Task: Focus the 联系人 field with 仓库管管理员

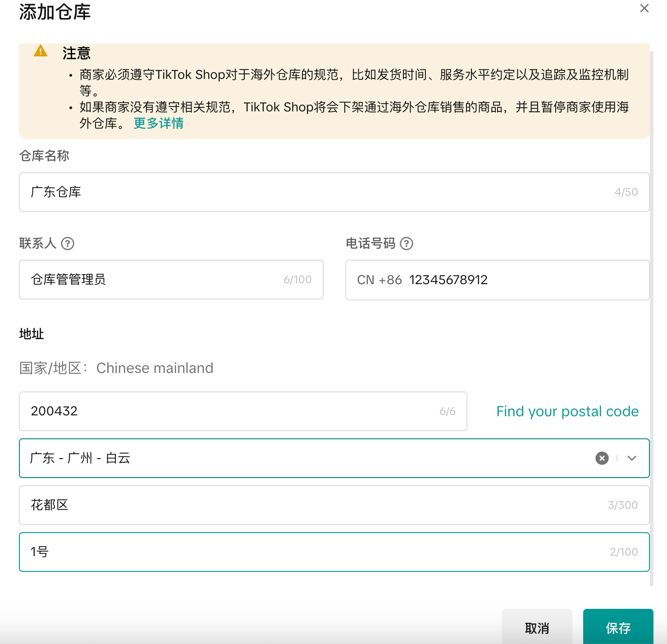Action: point(171,280)
